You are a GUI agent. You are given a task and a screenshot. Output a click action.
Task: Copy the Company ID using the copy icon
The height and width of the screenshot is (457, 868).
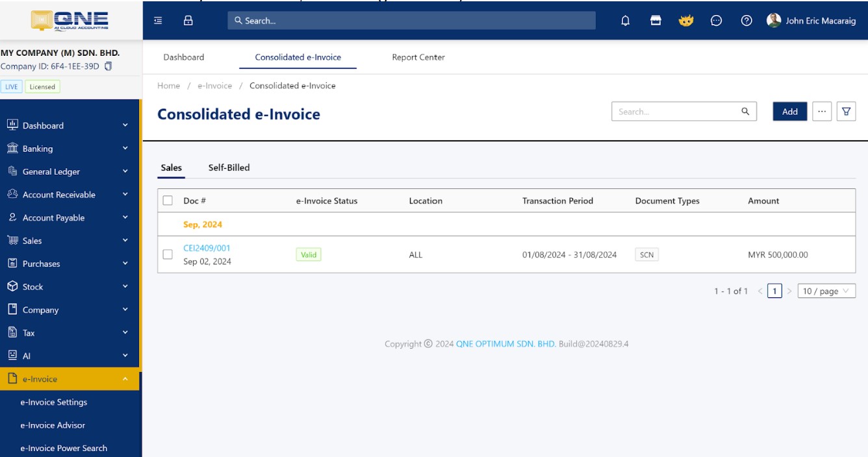point(108,66)
